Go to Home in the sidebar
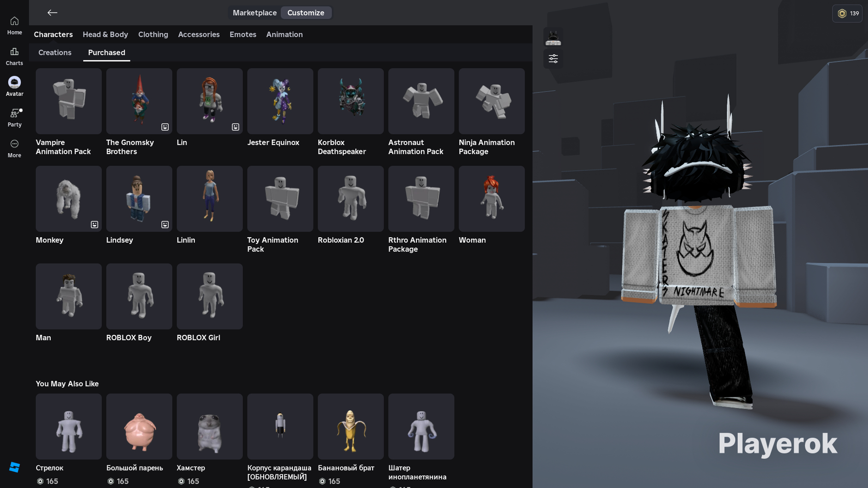The height and width of the screenshot is (488, 868). click(x=14, y=25)
